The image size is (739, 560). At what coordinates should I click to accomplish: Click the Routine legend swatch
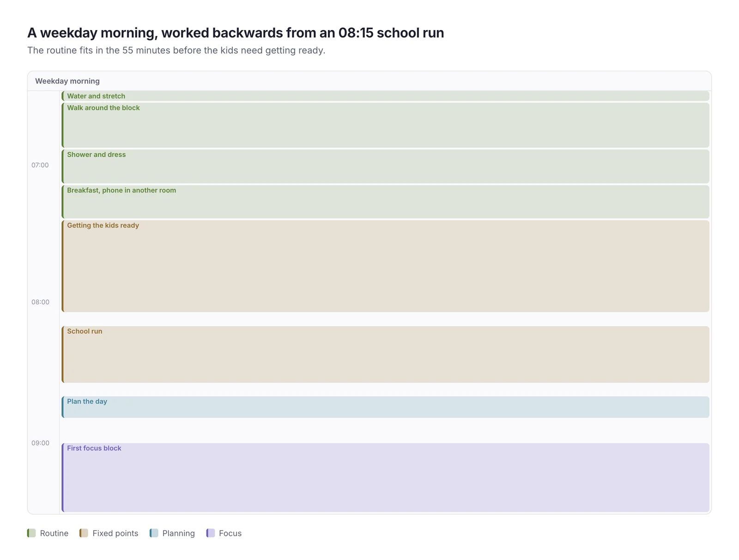pyautogui.click(x=31, y=533)
